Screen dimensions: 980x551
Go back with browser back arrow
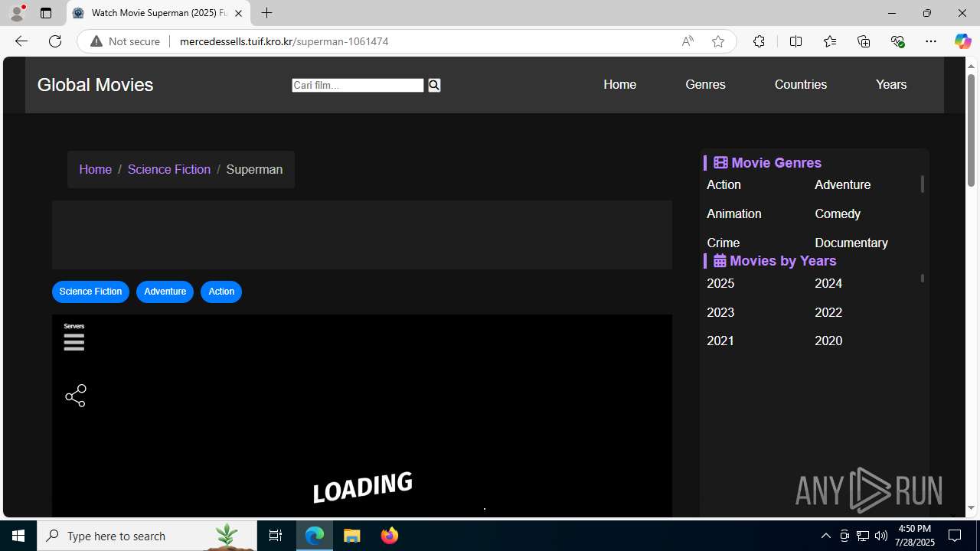pos(21,41)
